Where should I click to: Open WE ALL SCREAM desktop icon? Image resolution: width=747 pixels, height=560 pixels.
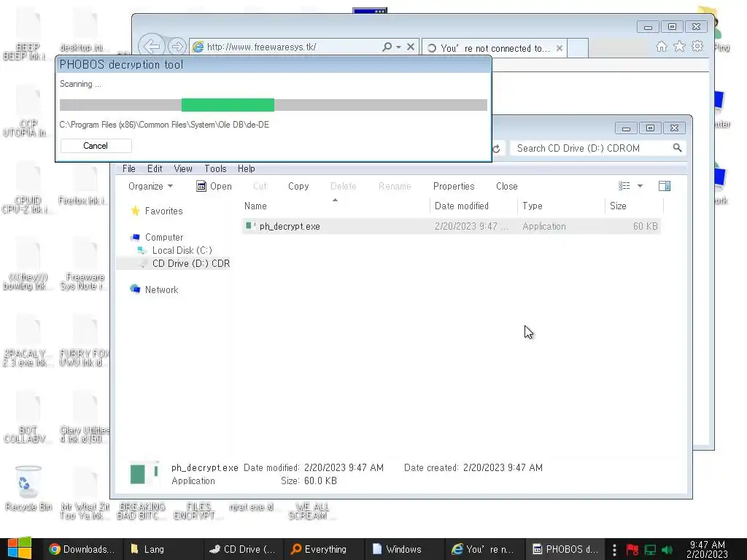(311, 510)
